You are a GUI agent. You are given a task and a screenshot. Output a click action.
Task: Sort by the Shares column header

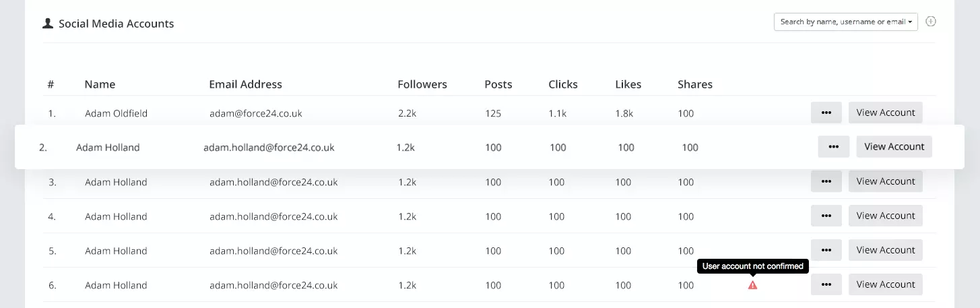pos(695,84)
